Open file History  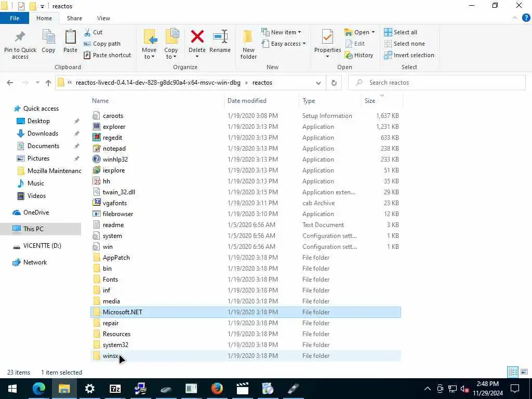(x=359, y=55)
